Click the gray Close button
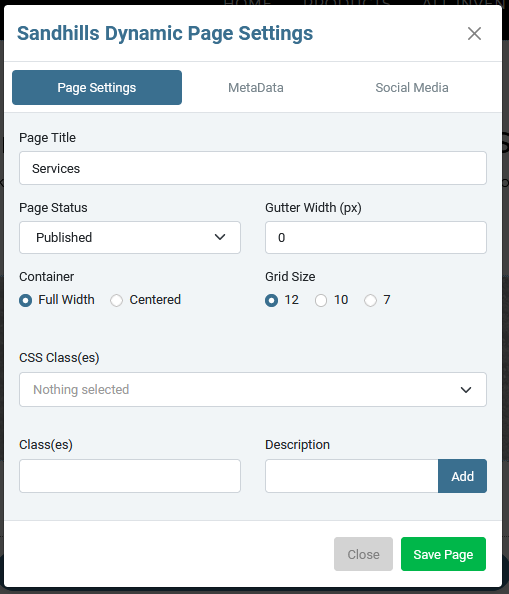Viewport: 509px width, 594px height. (x=364, y=554)
